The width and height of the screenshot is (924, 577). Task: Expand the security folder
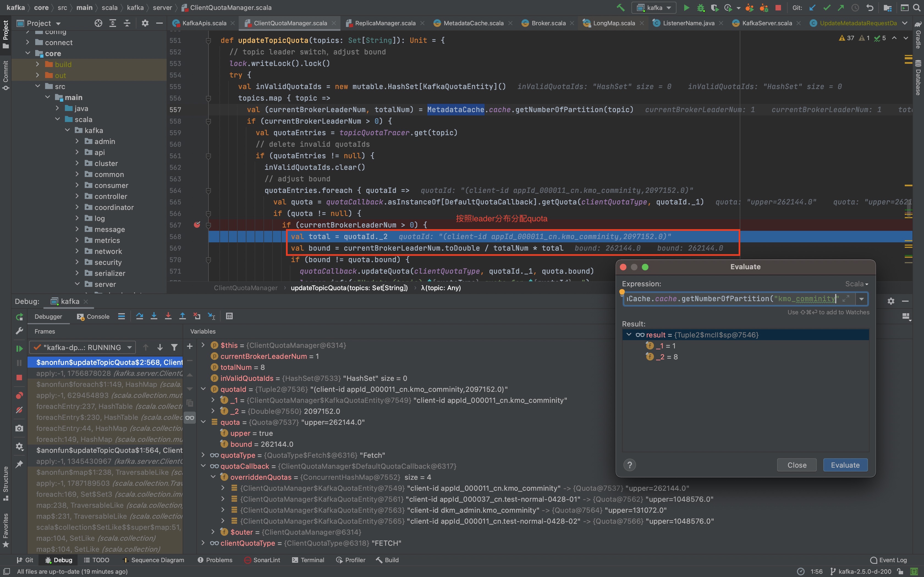click(x=77, y=262)
